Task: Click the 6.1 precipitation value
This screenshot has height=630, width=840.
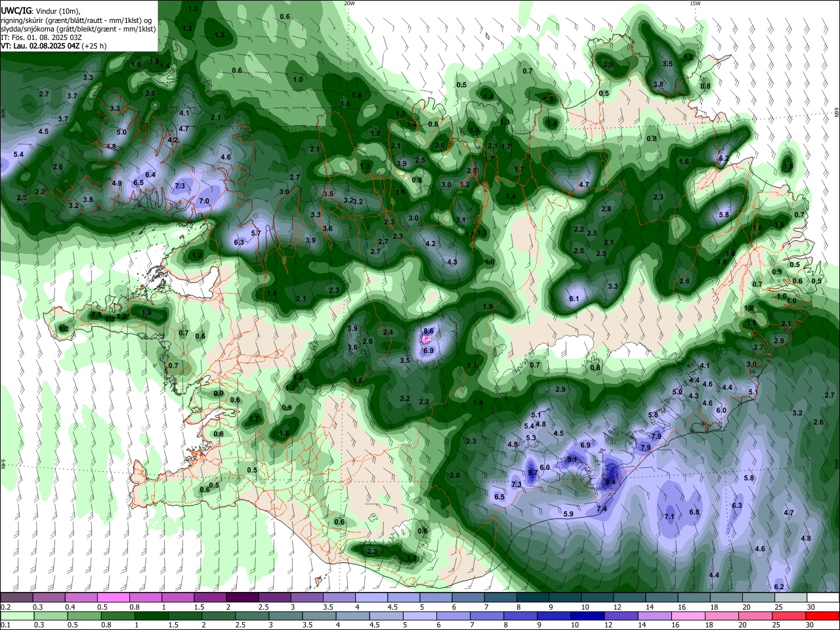Action: pos(574,299)
